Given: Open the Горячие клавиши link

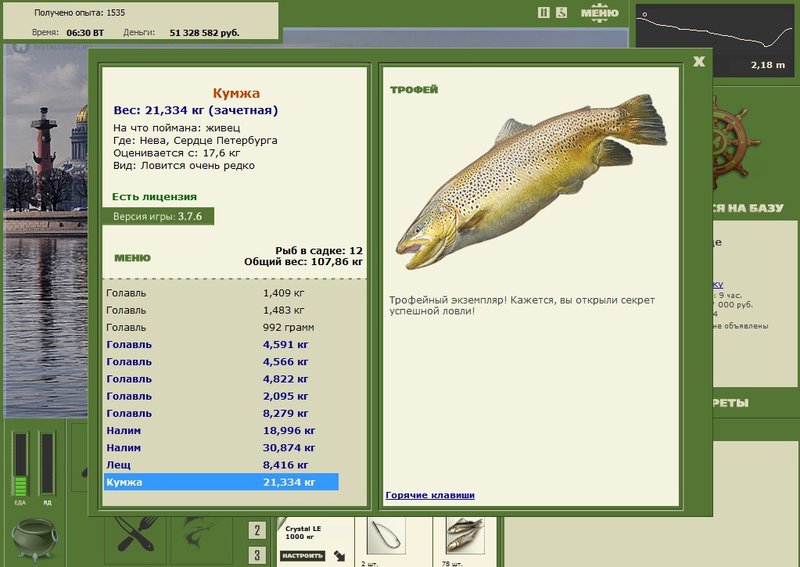Looking at the screenshot, I should click(x=430, y=495).
